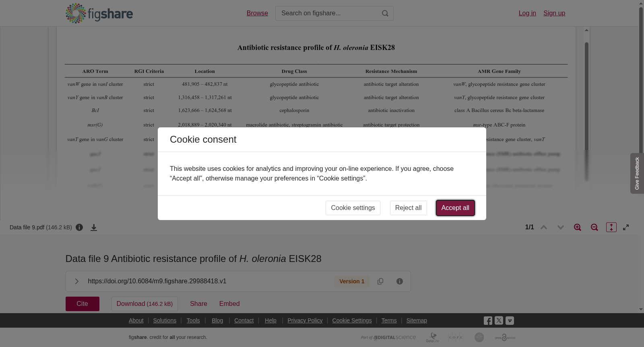644x347 pixels.
Task: Click the document viewer scrollbar thumb
Action: pos(587,111)
